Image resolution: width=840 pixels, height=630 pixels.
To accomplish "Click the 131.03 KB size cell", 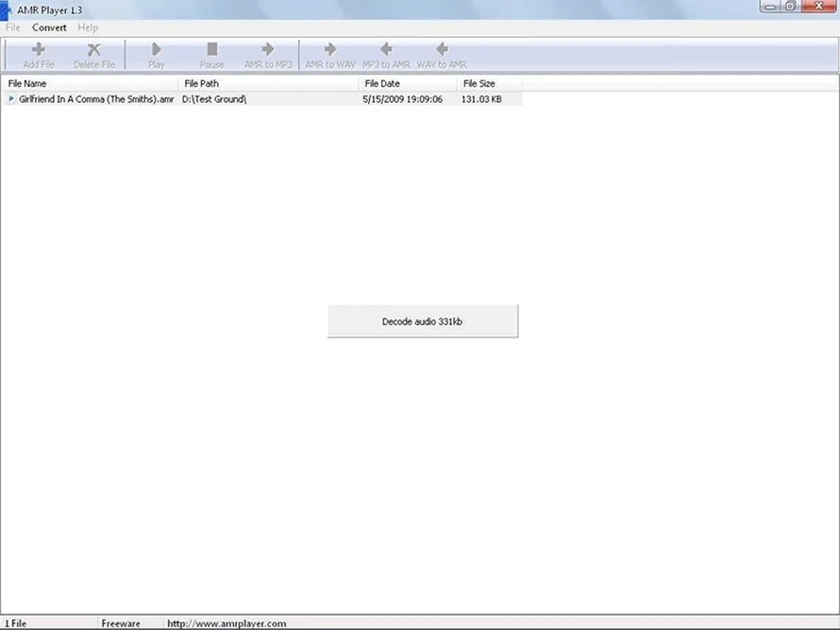I will click(x=481, y=99).
